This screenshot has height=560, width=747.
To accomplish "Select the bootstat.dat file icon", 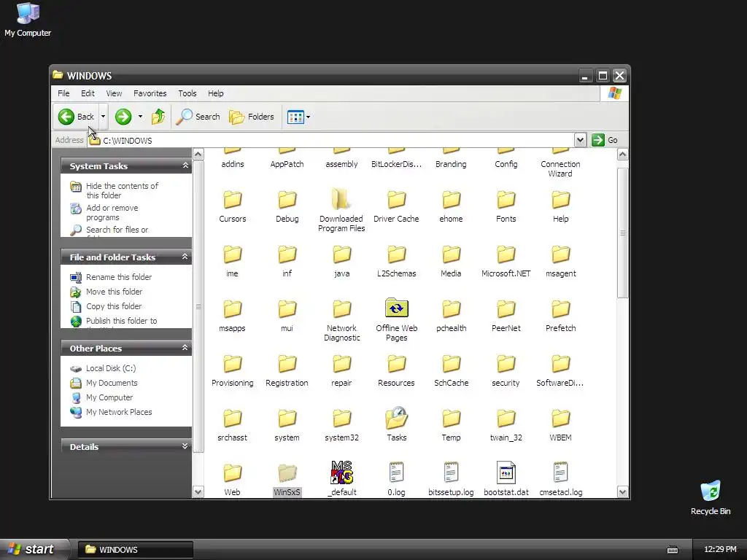I will 506,472.
